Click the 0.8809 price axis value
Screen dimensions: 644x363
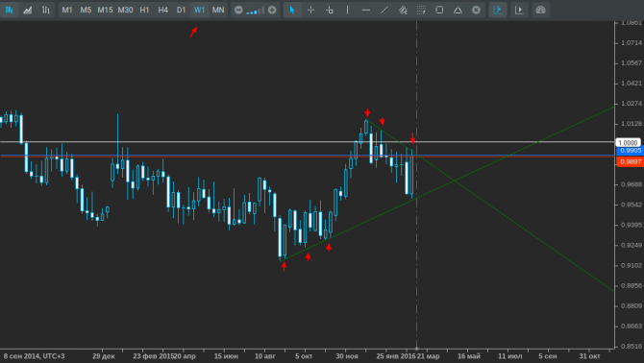631,305
